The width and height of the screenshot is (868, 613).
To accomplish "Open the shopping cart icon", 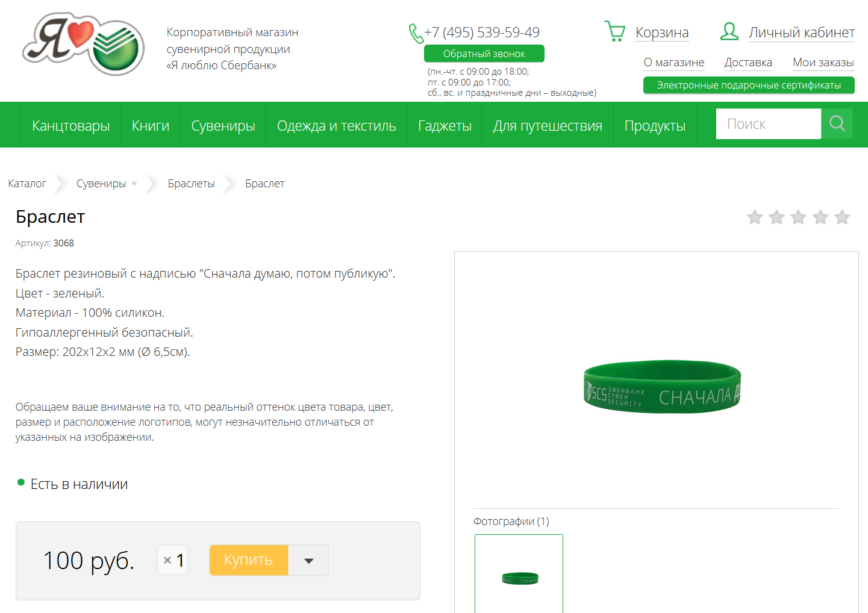I will coord(615,31).
